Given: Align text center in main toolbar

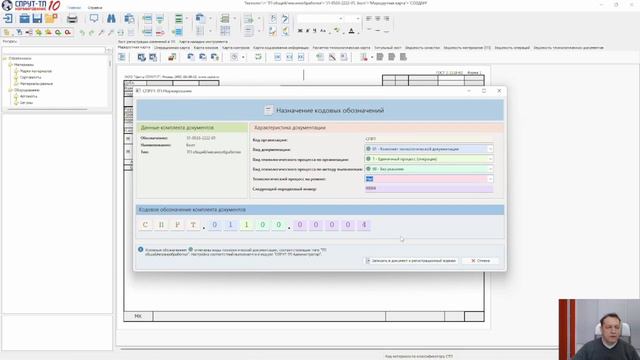Looking at the screenshot, I should click(378, 19).
